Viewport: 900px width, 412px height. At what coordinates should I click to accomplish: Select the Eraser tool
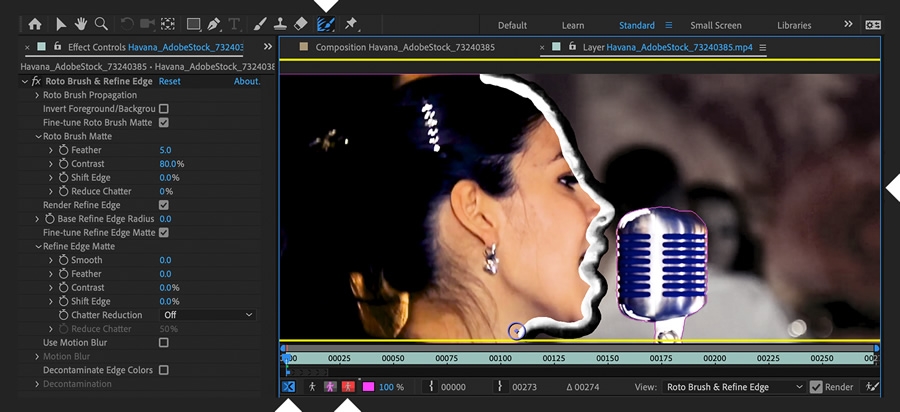pos(300,24)
